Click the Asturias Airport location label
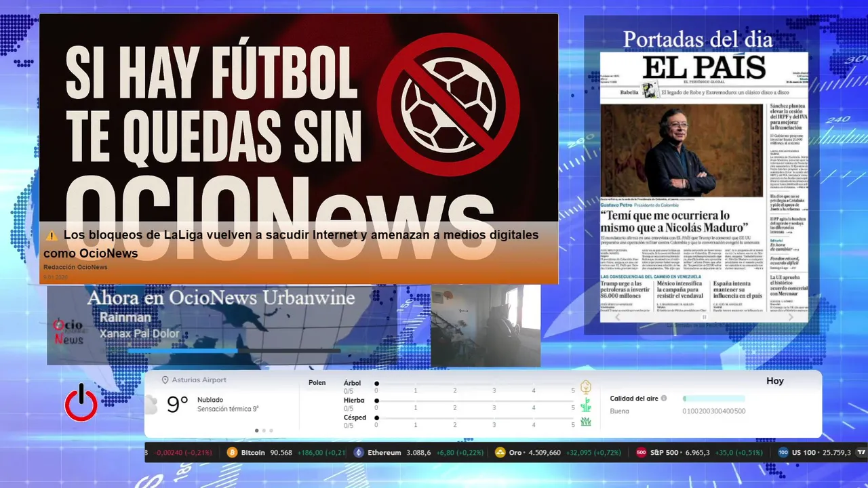The width and height of the screenshot is (868, 488). pos(199,380)
